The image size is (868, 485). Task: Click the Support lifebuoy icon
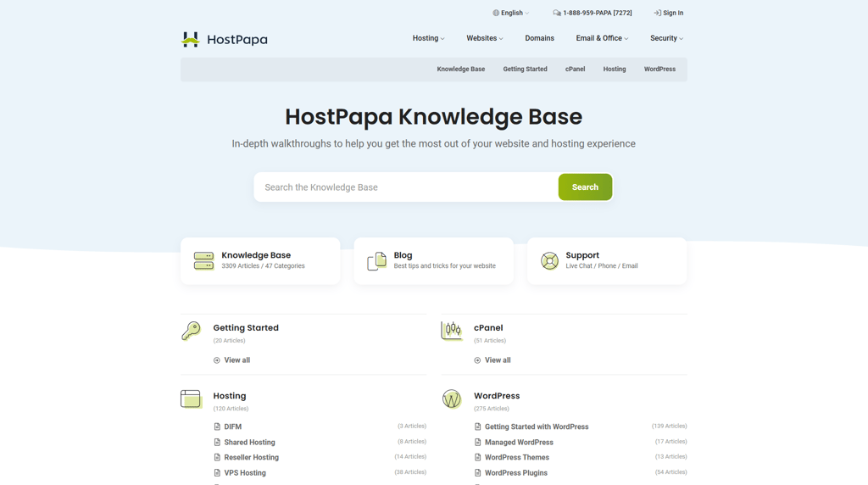tap(549, 261)
